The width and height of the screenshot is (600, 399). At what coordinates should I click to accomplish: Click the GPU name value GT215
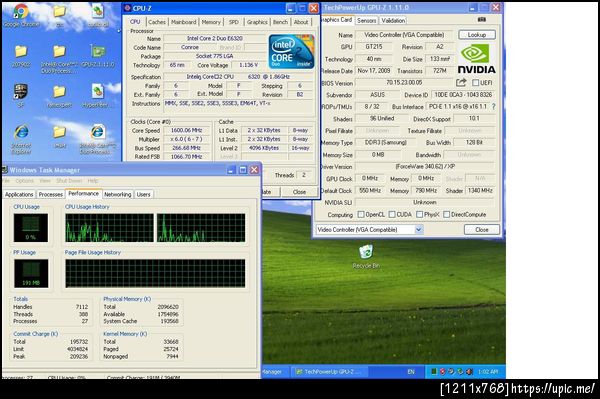(373, 47)
